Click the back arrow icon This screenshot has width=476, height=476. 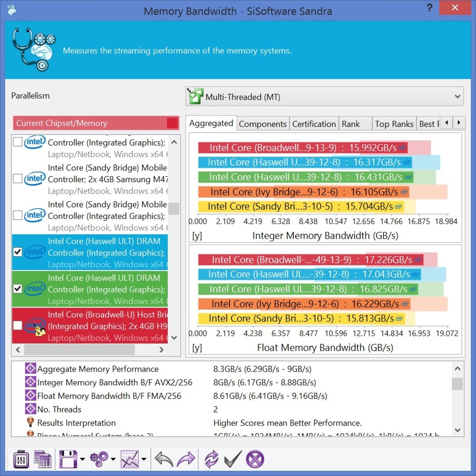click(164, 459)
